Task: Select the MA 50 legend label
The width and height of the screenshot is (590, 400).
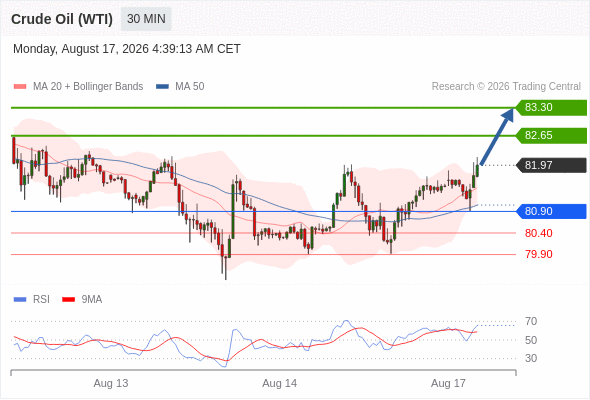Action: (190, 87)
